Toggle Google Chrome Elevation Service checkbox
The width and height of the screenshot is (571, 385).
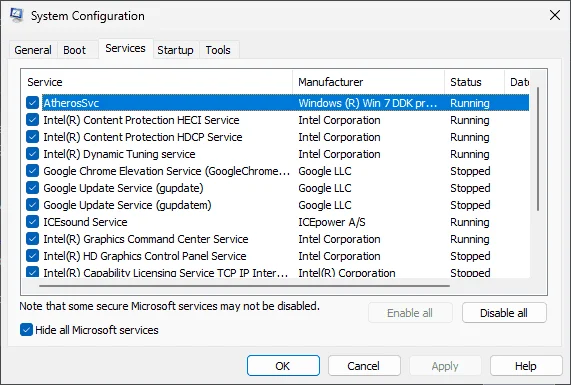click(x=32, y=171)
